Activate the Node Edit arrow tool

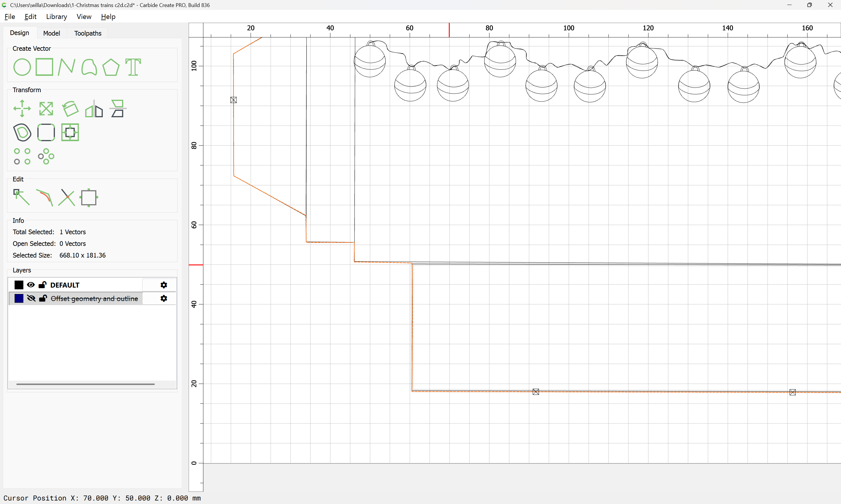pyautogui.click(x=21, y=197)
